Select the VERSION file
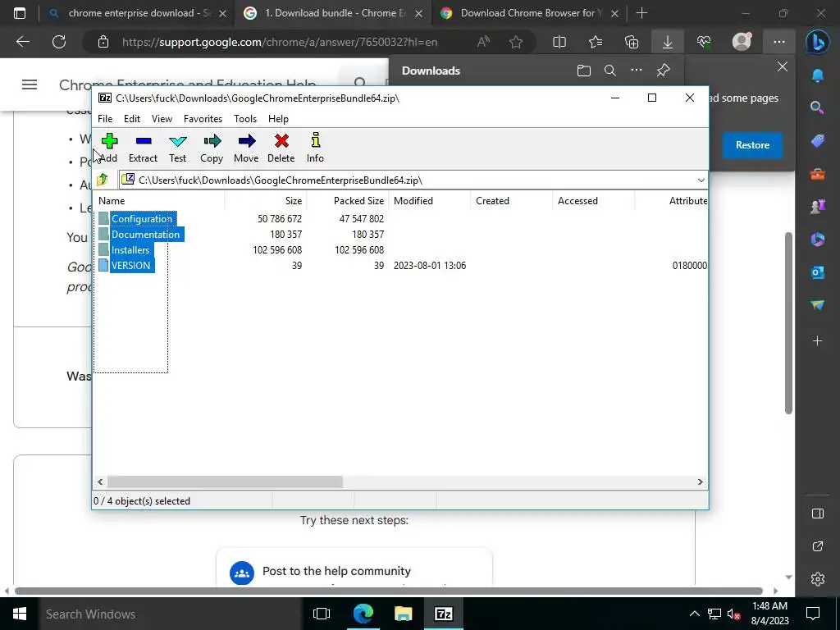 pyautogui.click(x=130, y=265)
